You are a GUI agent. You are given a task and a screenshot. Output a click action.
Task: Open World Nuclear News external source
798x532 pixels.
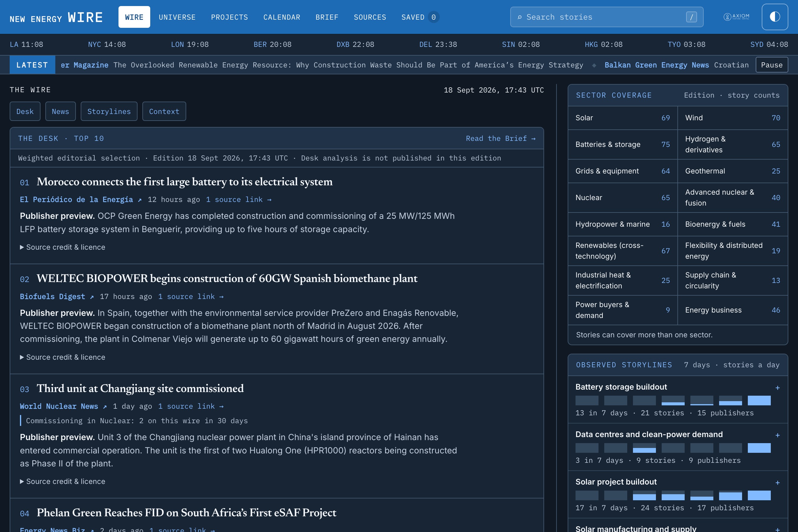coord(63,406)
